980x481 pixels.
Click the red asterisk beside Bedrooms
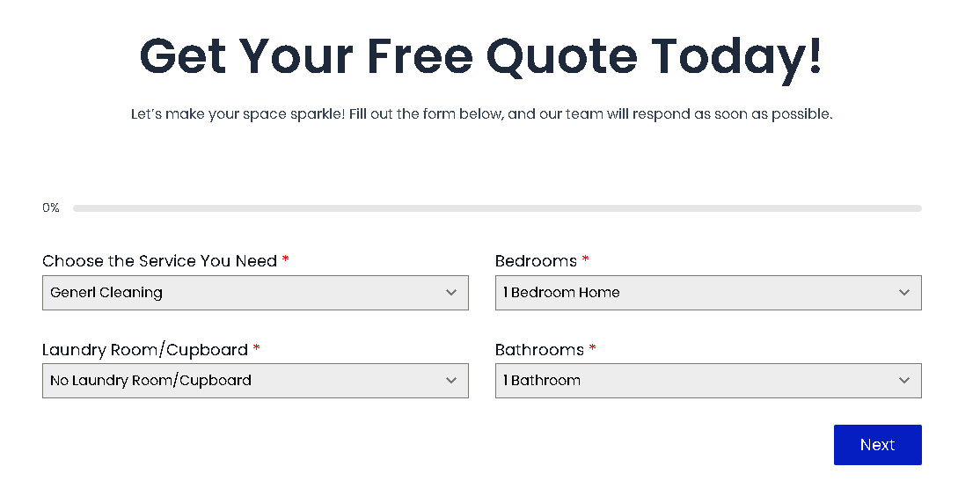(586, 260)
